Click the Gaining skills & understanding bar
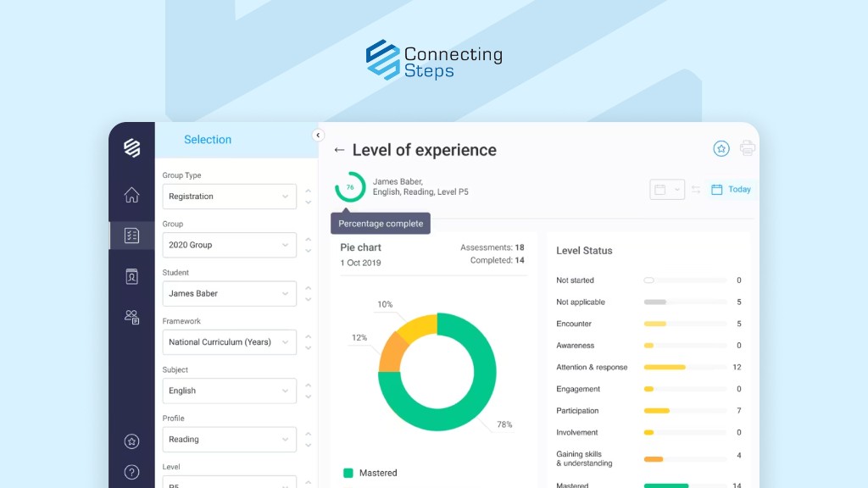 [x=685, y=459]
